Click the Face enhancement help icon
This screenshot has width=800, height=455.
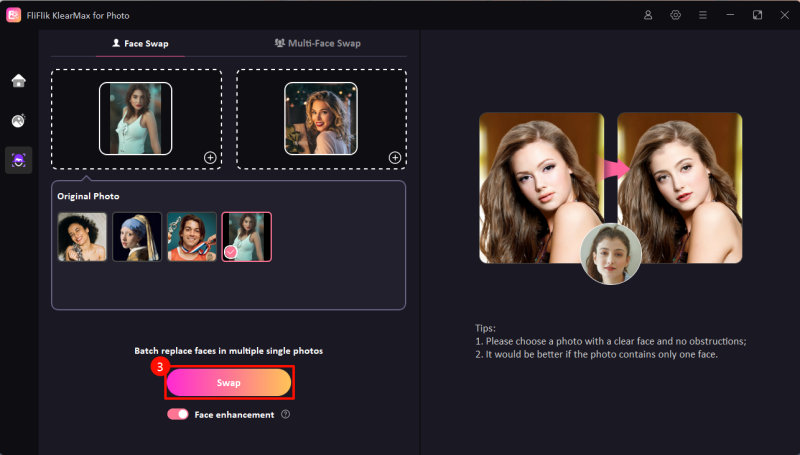286,414
